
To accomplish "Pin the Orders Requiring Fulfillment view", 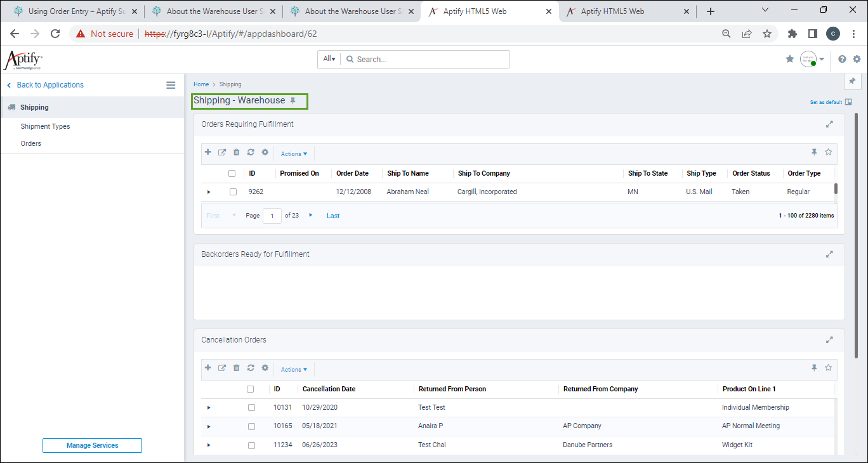I will 814,152.
